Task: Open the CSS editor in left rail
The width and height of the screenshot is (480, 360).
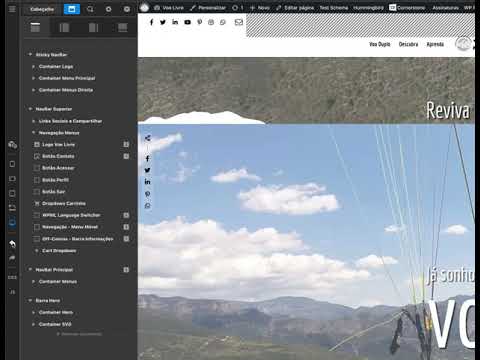Action: click(12, 277)
